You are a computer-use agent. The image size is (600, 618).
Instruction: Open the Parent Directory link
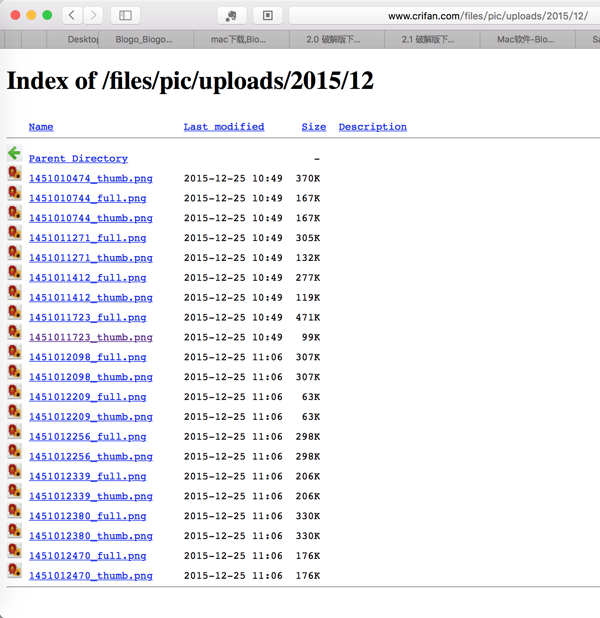(78, 158)
